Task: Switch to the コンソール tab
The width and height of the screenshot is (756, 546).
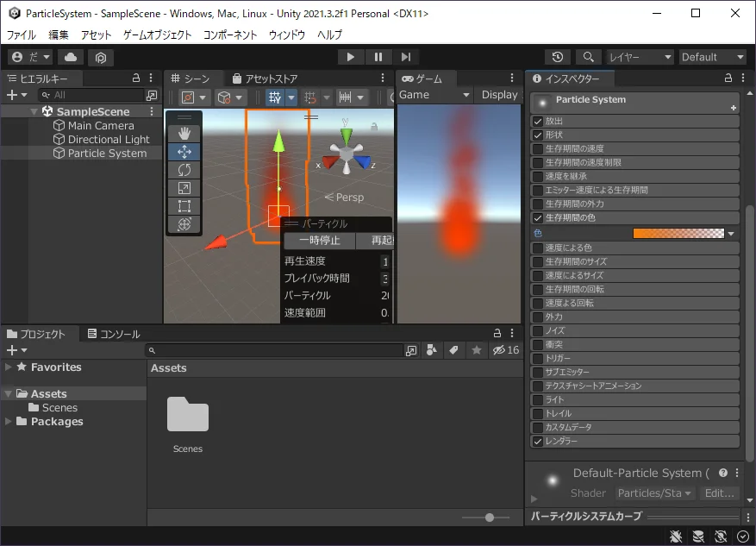Action: (x=114, y=334)
